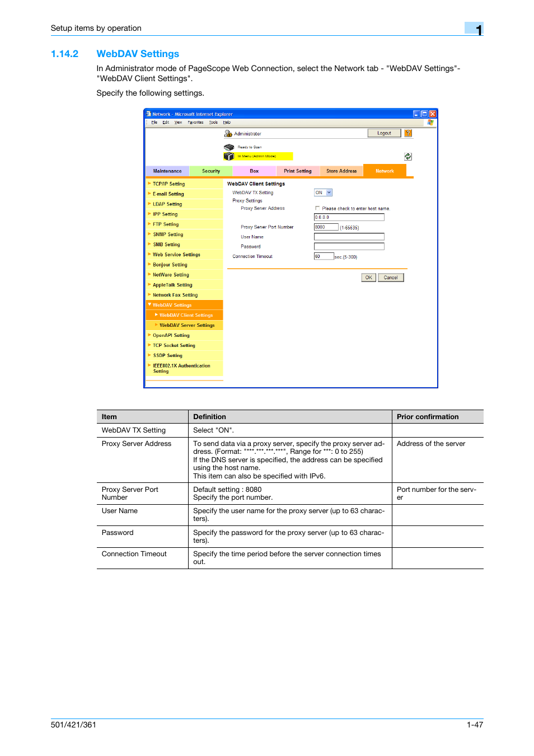Click the refresh icon below Logout
This screenshot has width=534, height=756.
(x=407, y=157)
